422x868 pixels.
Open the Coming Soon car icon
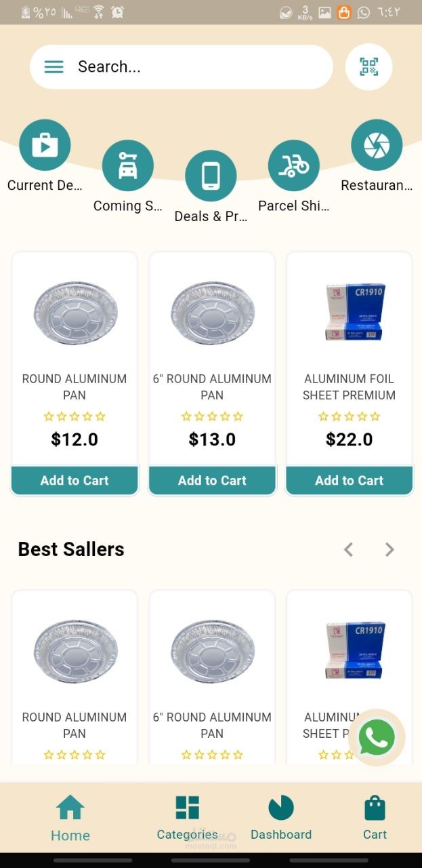click(128, 165)
